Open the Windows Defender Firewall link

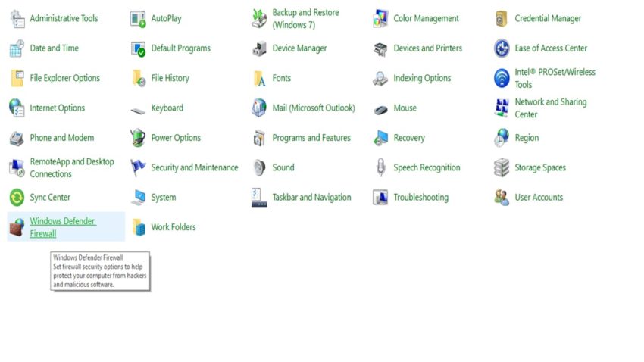tap(63, 227)
